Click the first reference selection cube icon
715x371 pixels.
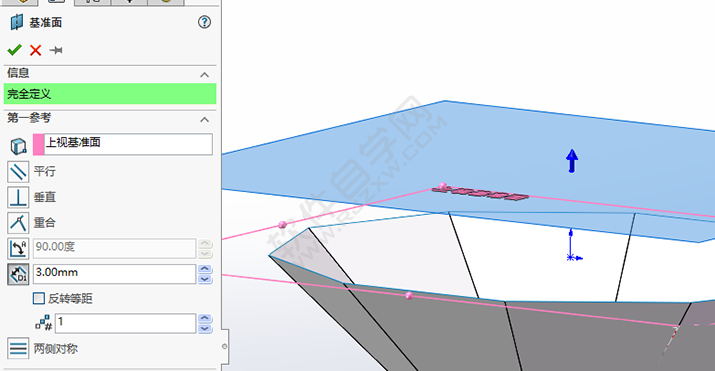(x=18, y=146)
